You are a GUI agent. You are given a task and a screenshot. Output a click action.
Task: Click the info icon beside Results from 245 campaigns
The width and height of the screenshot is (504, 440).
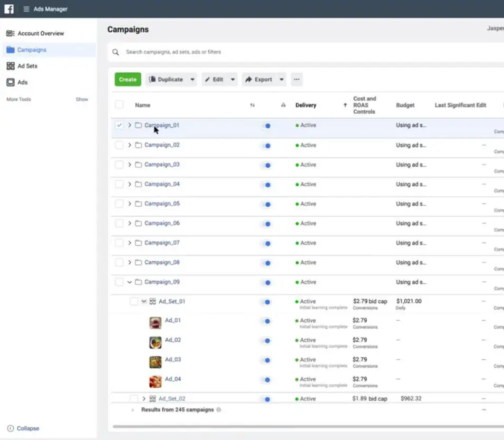tap(219, 410)
